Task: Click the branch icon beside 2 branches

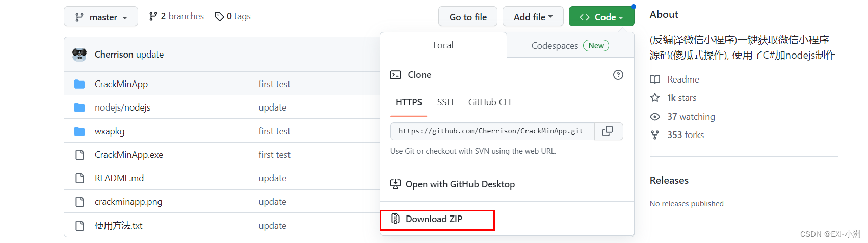Action: [x=153, y=16]
